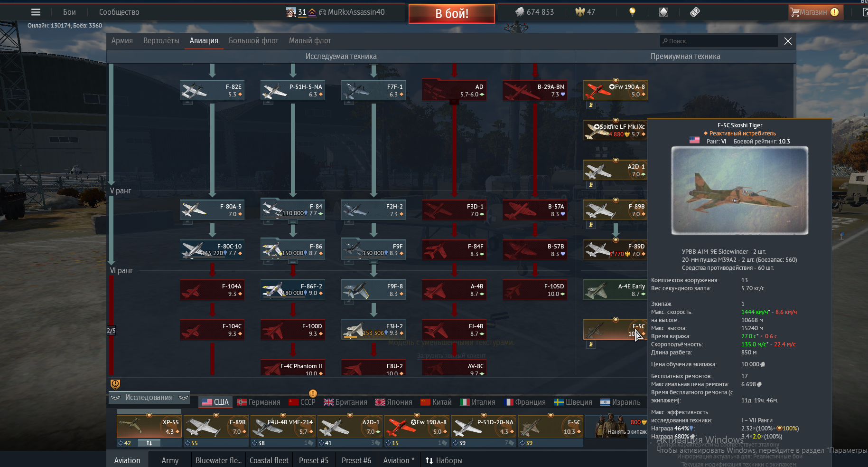This screenshot has height=467, width=868.
Task: Choose the Германия nation tab
Action: point(259,402)
